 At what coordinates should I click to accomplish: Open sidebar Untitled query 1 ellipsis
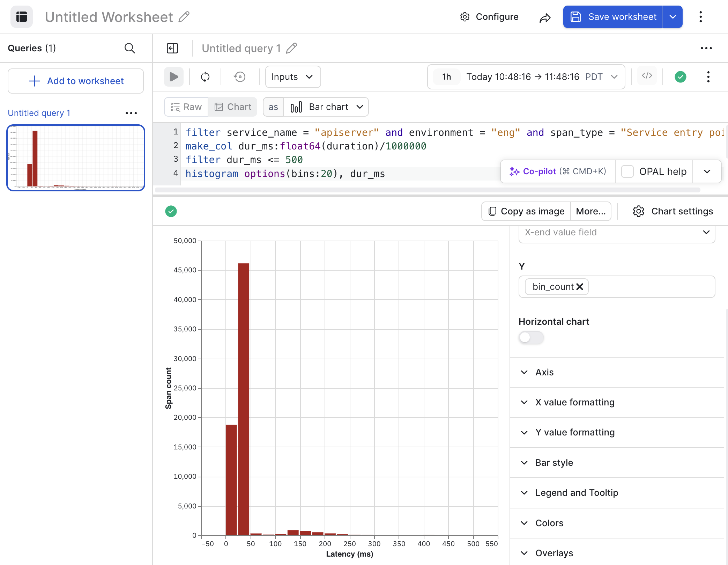pyautogui.click(x=131, y=113)
